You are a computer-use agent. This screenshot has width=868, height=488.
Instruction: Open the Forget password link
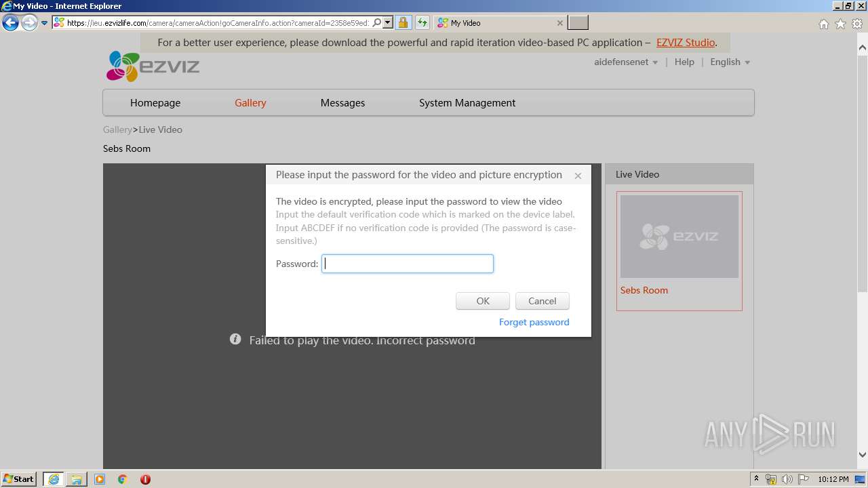click(534, 322)
